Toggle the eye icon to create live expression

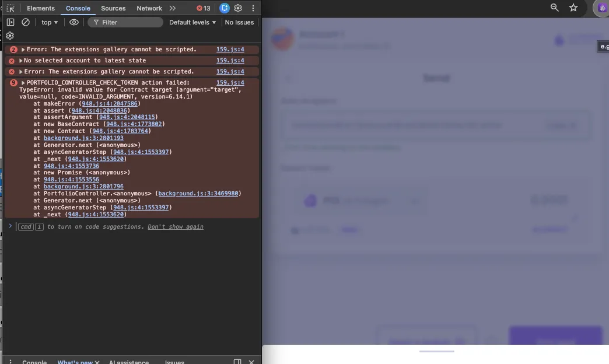coord(73,22)
